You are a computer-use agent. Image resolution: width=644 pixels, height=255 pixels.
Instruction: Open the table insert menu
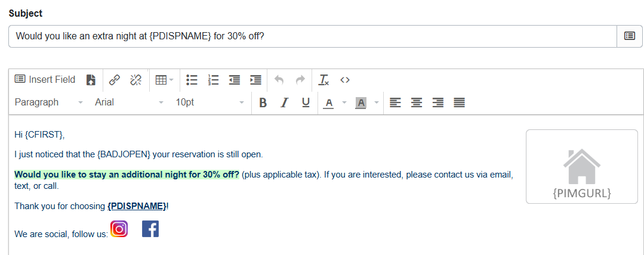(x=164, y=80)
